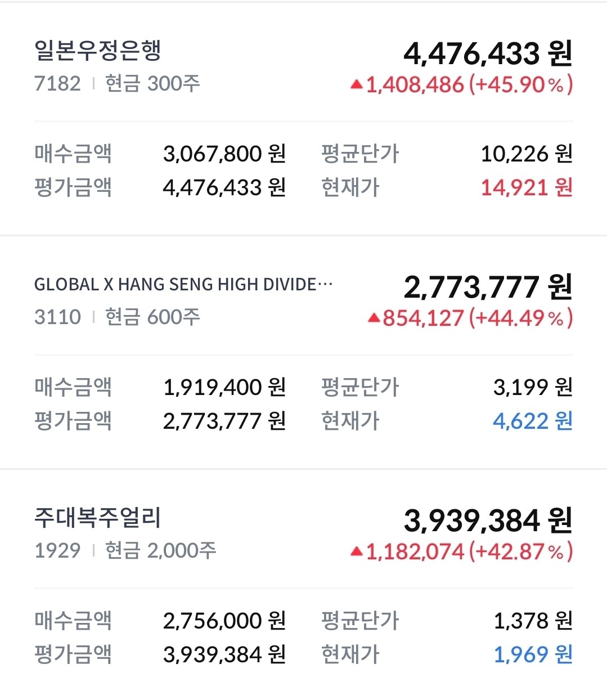Image resolution: width=607 pixels, height=700 pixels.
Task: Tap the blue current price 1,969 원
Action: [x=533, y=654]
